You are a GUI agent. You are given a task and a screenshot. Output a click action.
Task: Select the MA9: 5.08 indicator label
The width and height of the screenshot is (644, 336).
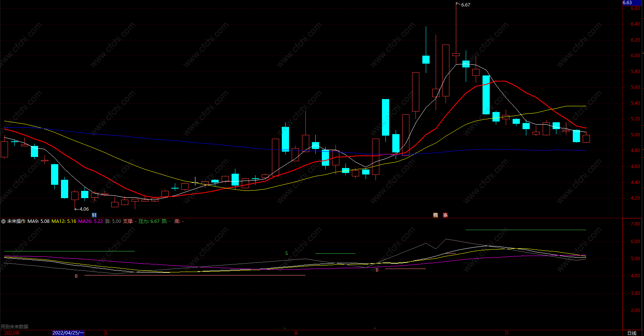click(38, 221)
